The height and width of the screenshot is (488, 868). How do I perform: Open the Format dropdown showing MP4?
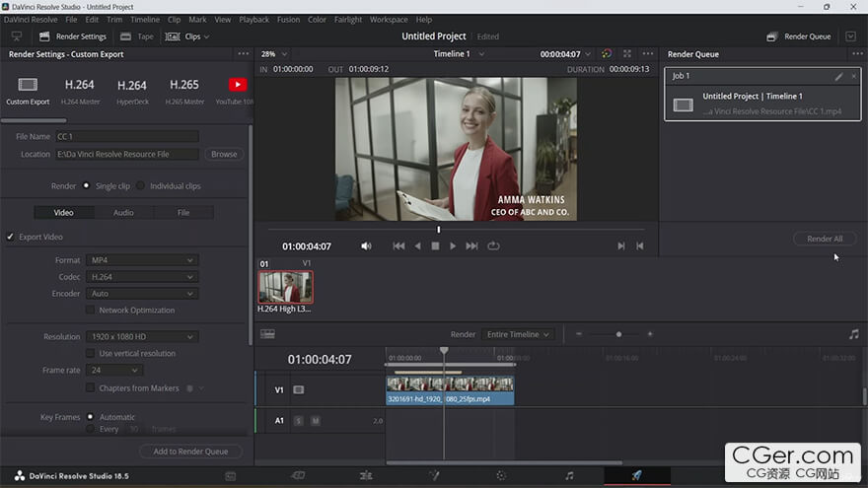pyautogui.click(x=142, y=260)
